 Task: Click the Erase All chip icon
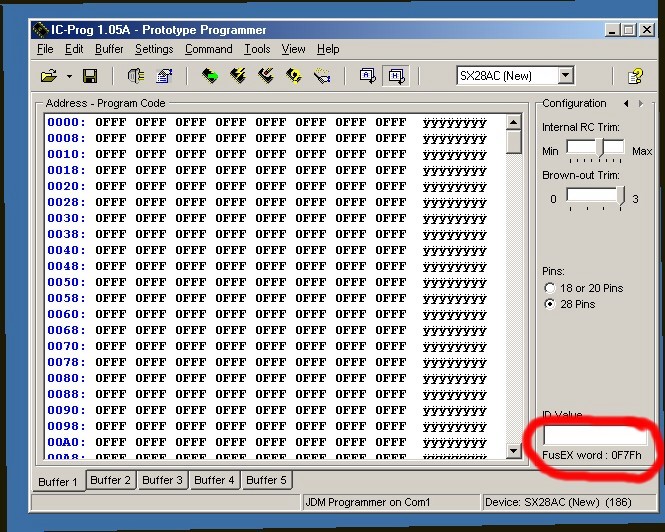click(x=266, y=76)
